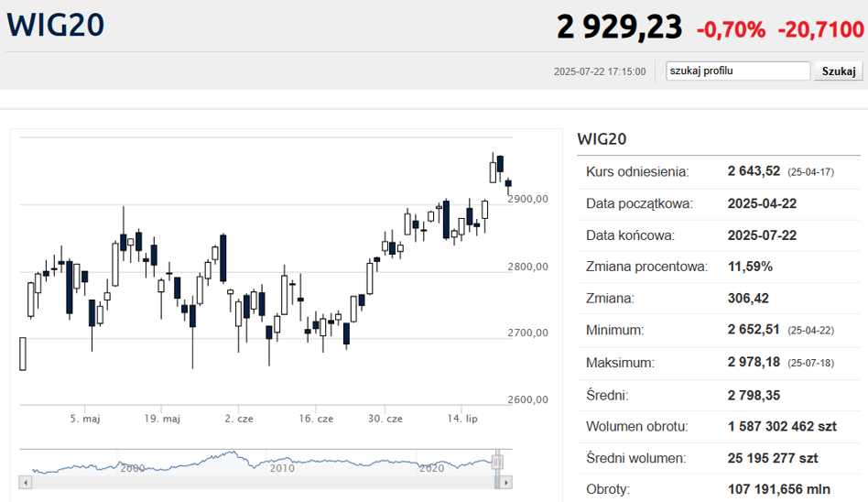Focus the 'szukaj profilu' search field
Image resolution: width=868 pixels, height=502 pixels.
[737, 71]
